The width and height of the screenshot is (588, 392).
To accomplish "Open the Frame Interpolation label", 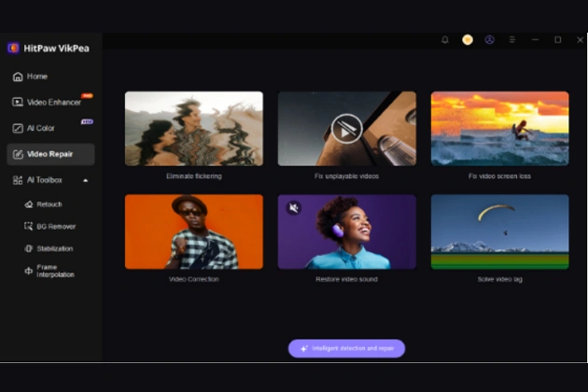I will [x=55, y=271].
